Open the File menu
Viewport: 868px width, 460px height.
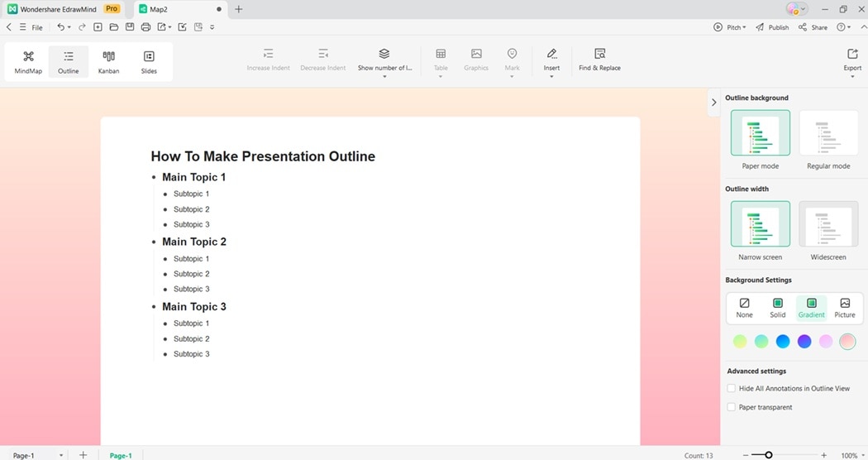point(37,27)
